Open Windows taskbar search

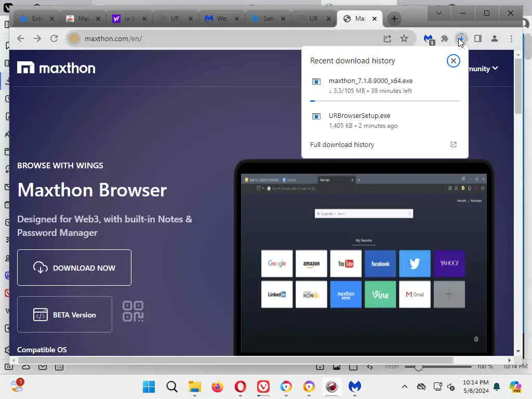tap(171, 387)
